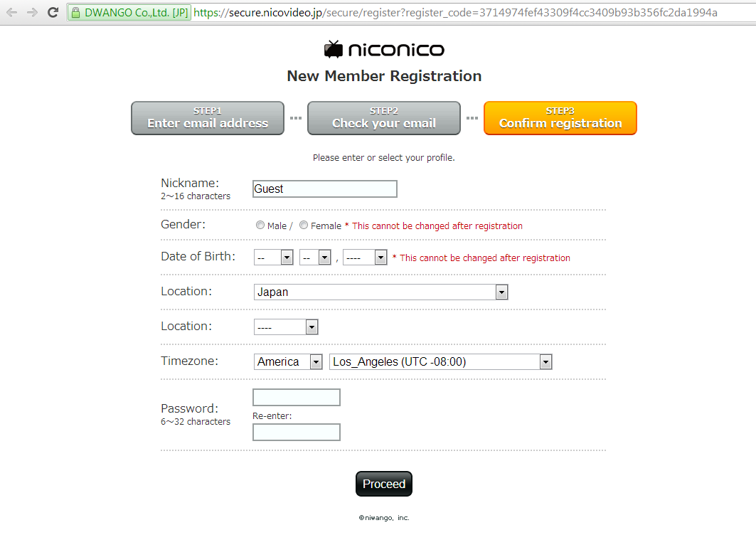Screen dimensions: 756x535
Task: Click the '2~16 characters' hint
Action: pyautogui.click(x=196, y=196)
